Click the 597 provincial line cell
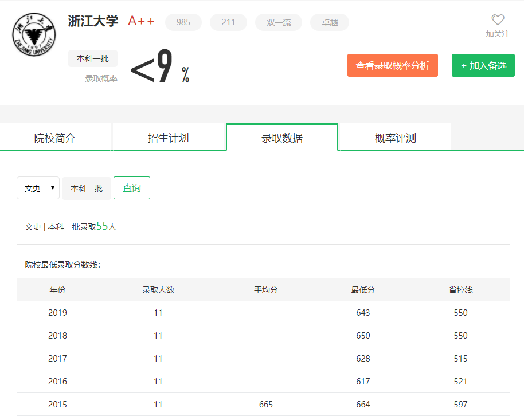Image resolution: width=524 pixels, height=420 pixels. pyautogui.click(x=460, y=405)
